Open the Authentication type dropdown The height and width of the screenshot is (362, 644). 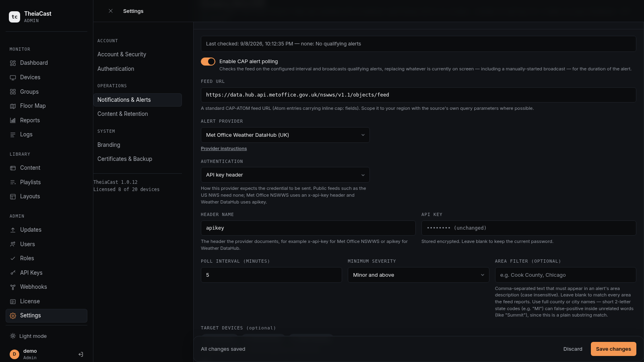(285, 175)
